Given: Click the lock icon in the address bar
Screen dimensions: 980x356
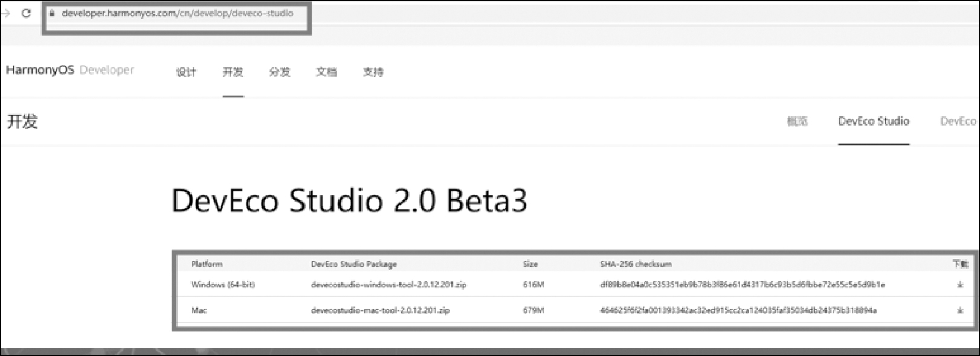Looking at the screenshot, I should [52, 13].
